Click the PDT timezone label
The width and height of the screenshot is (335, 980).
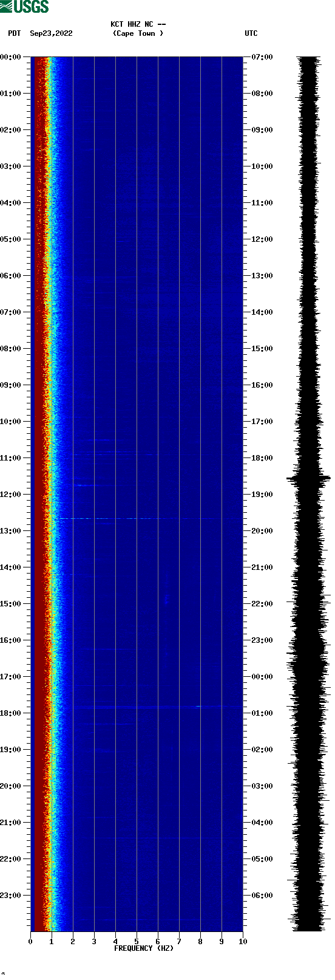coord(15,33)
